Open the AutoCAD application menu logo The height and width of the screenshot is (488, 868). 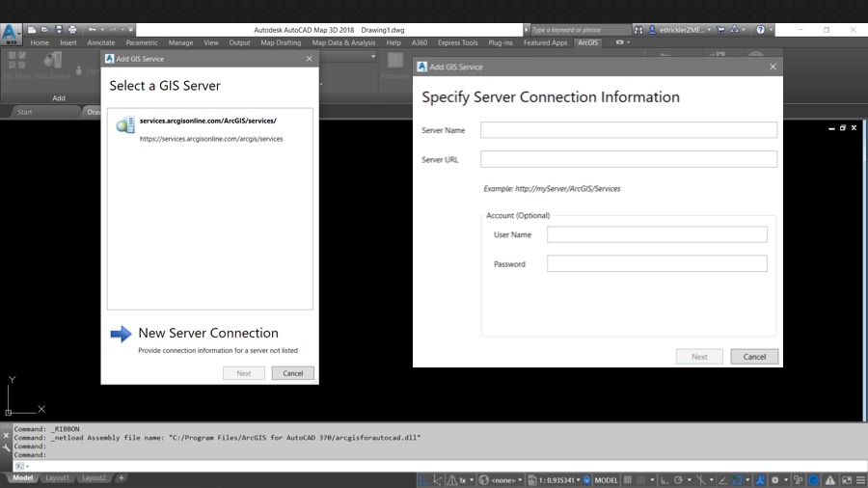tap(11, 33)
